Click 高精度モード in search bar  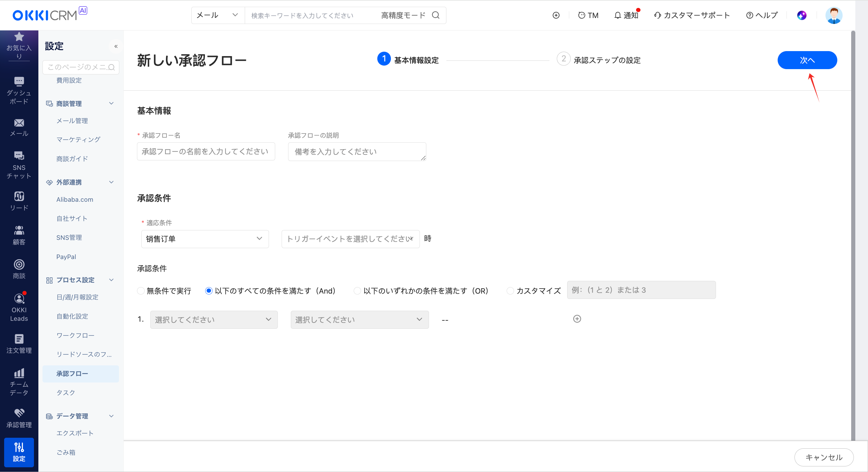pos(403,15)
